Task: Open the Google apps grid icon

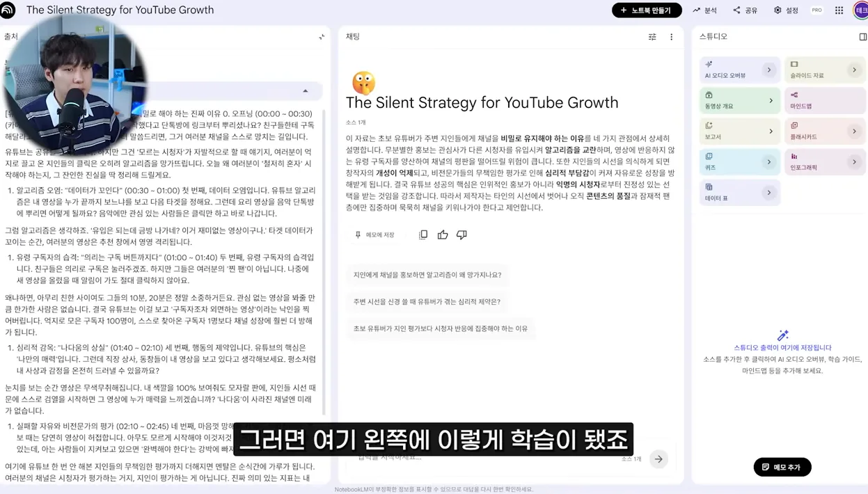Action: pos(839,10)
